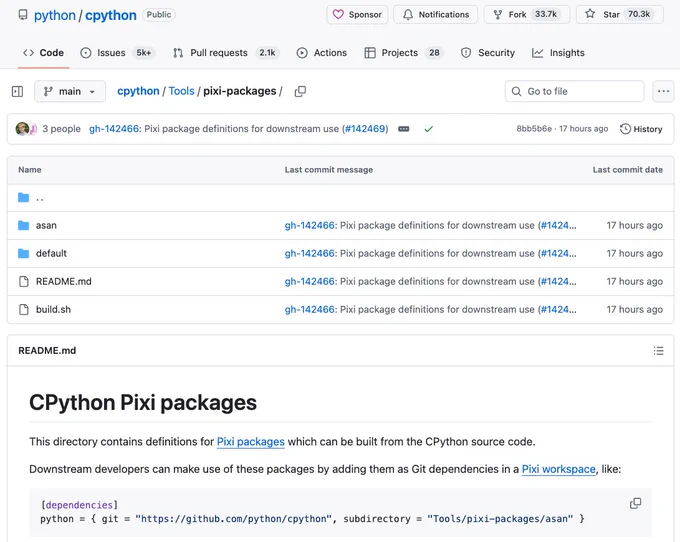Screen dimensions: 680x542
Task: Click the Name column header
Action: [29, 170]
